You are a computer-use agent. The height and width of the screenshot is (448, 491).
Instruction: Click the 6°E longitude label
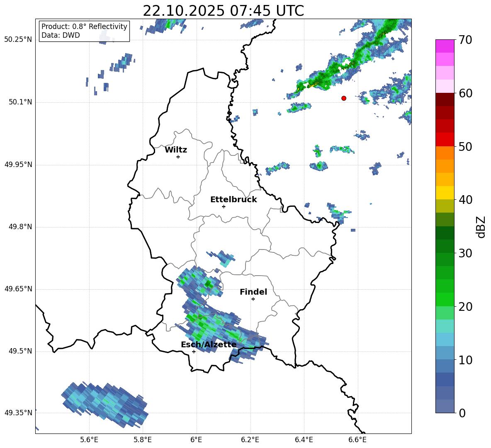click(x=196, y=440)
